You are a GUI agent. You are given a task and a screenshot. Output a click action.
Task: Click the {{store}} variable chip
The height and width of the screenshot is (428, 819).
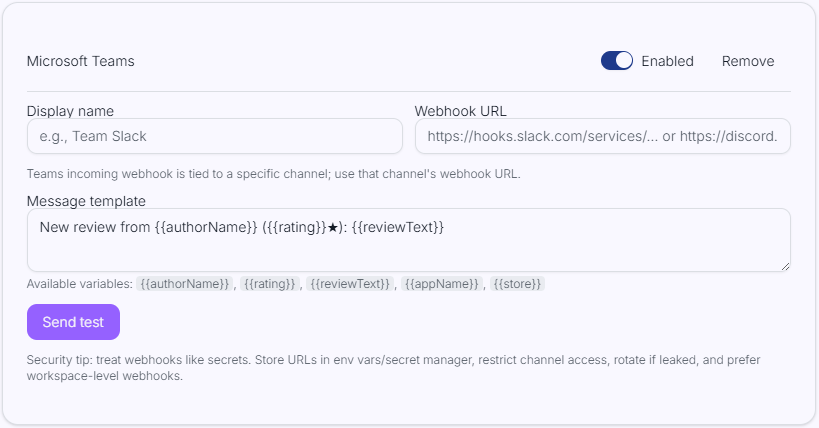click(x=518, y=284)
